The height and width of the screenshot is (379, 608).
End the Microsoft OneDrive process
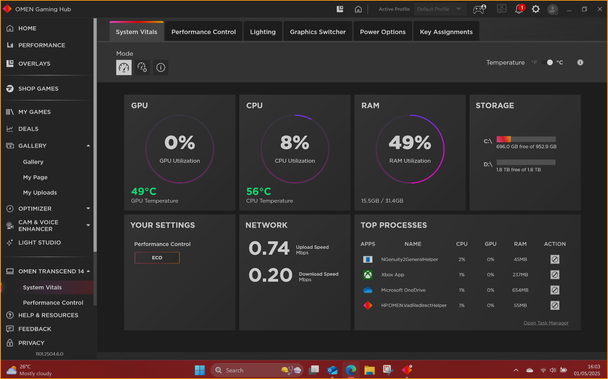pos(554,290)
